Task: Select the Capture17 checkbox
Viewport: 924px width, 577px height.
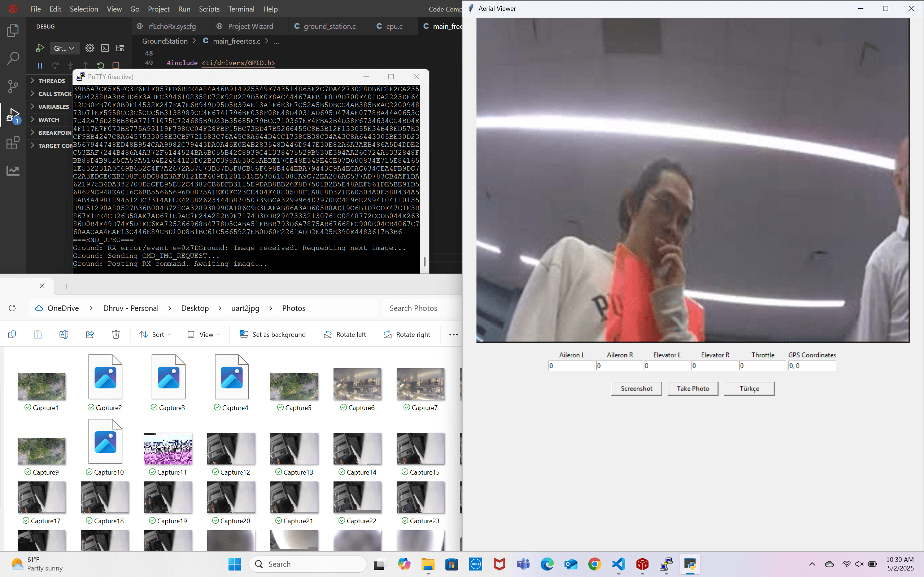Action: click(x=26, y=520)
